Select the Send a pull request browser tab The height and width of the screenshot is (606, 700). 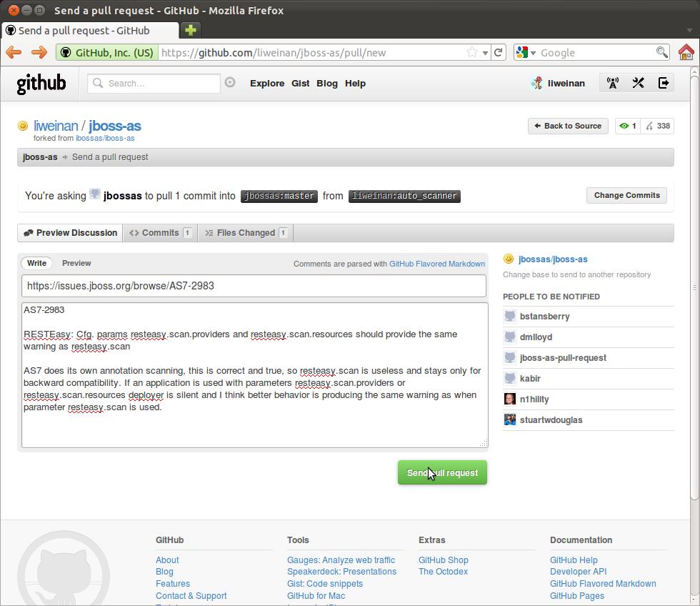point(89,30)
